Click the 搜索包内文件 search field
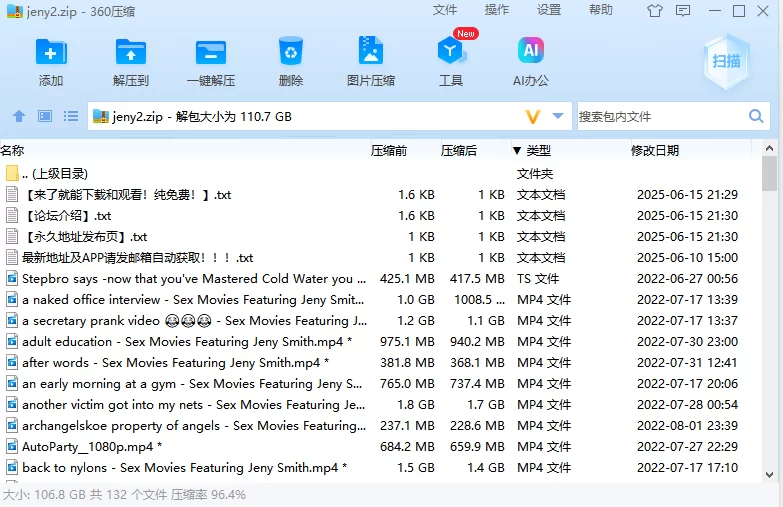The height and width of the screenshot is (507, 783). 660,116
